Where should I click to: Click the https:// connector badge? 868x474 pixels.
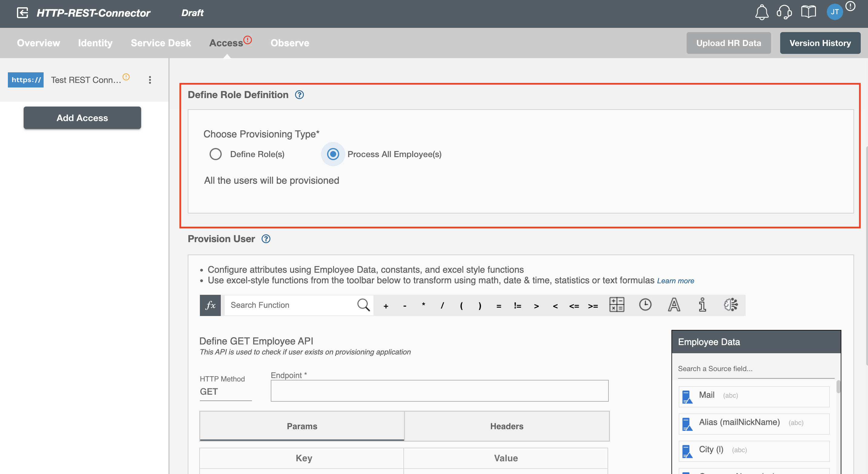click(x=26, y=80)
